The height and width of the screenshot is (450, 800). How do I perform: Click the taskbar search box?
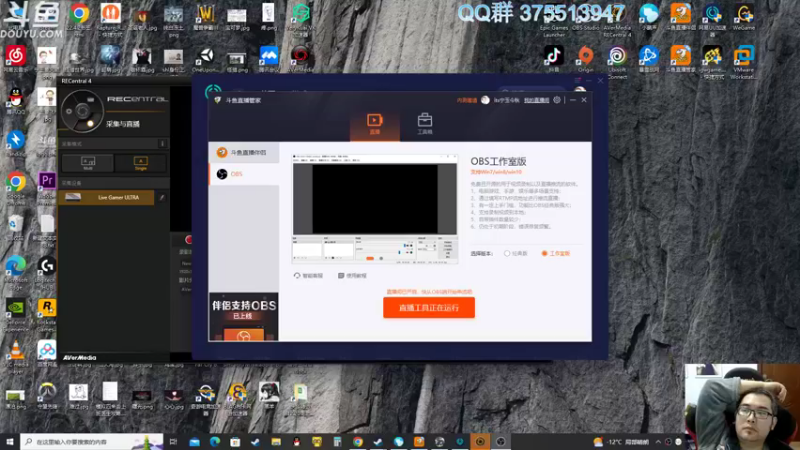click(x=92, y=442)
